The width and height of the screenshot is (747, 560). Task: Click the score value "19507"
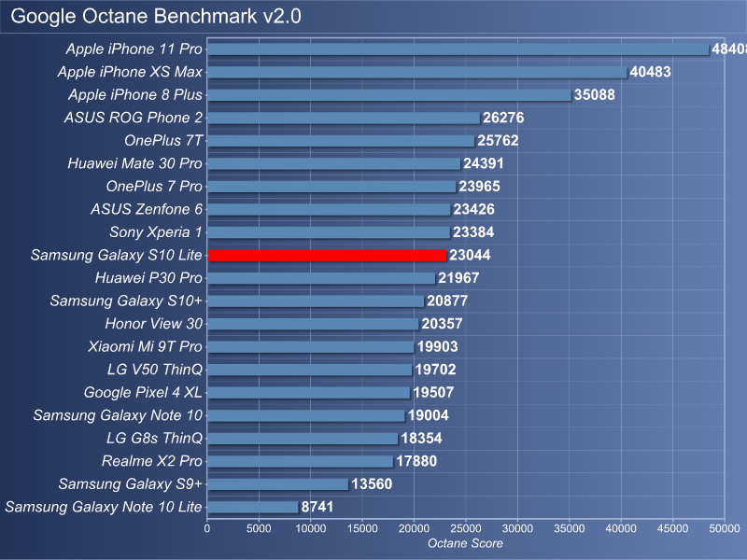tap(433, 392)
